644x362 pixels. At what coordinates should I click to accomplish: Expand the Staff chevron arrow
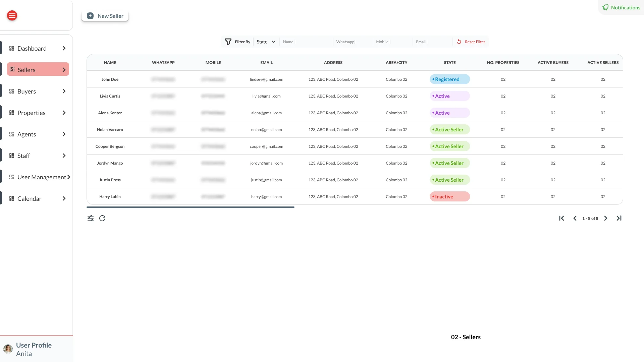click(x=64, y=156)
